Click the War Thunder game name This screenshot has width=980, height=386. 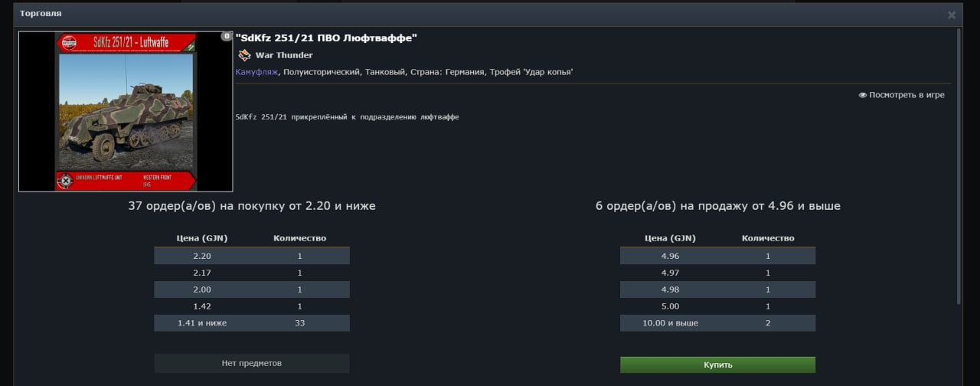(284, 55)
